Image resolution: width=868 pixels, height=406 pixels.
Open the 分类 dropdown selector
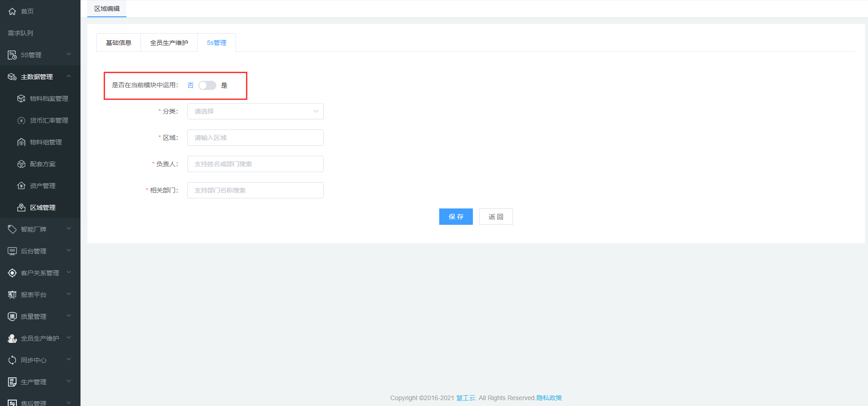255,111
